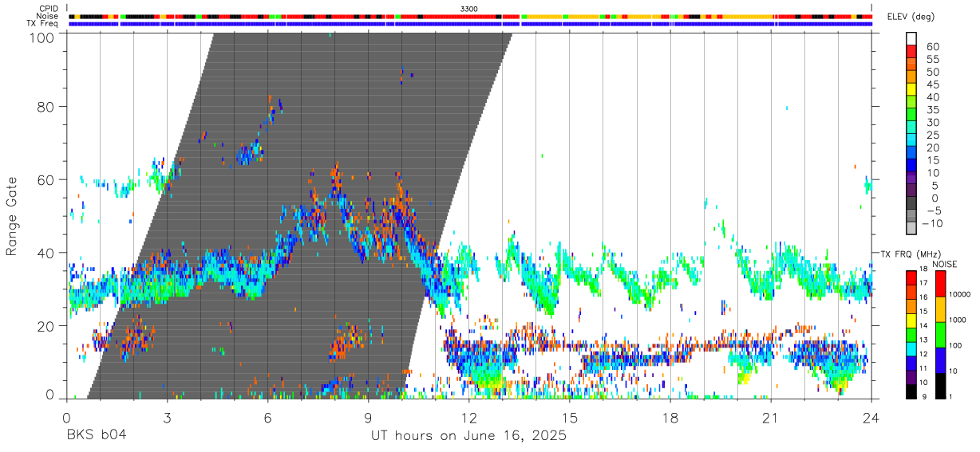Select the 24 tick on UT hours axis
This screenshot has height=452, width=980.
pyautogui.click(x=871, y=418)
